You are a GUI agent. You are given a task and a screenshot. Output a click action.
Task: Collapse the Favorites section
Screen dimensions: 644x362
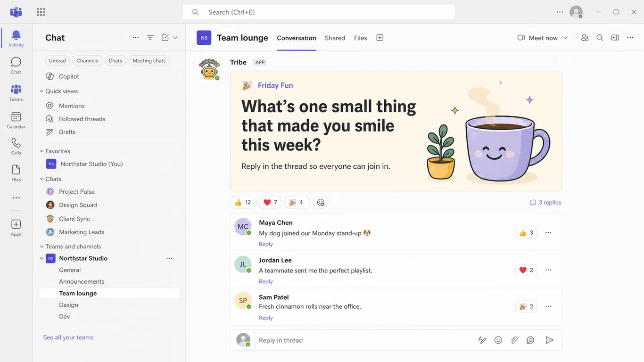coord(41,151)
